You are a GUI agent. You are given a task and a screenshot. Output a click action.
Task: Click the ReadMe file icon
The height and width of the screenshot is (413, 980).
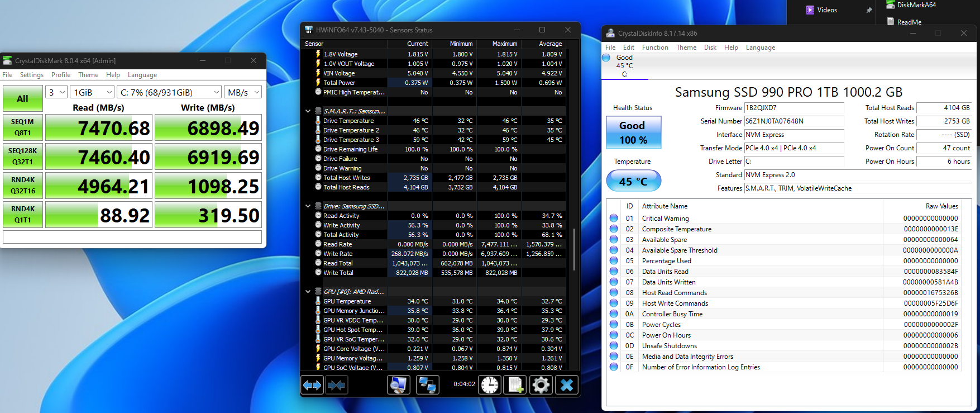(x=891, y=22)
